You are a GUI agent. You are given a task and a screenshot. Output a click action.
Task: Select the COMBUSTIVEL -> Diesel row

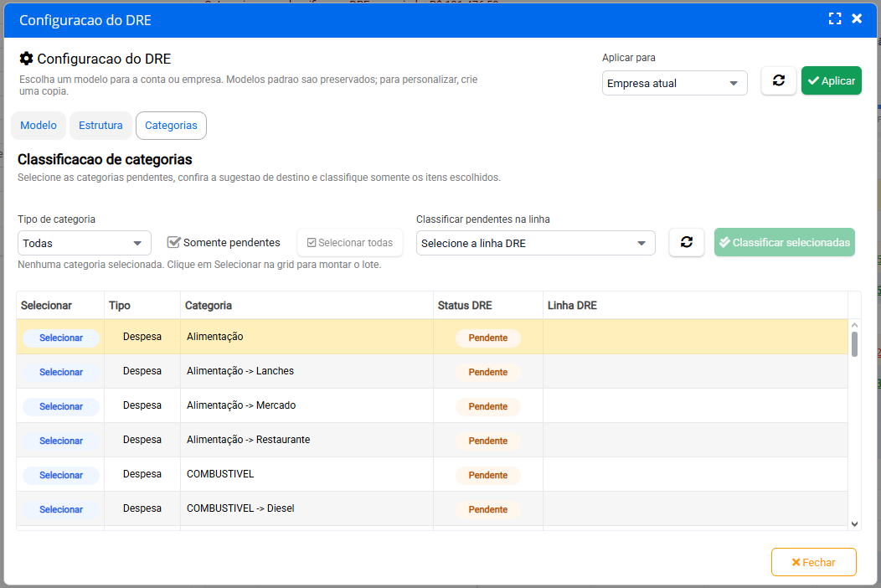[x=60, y=509]
